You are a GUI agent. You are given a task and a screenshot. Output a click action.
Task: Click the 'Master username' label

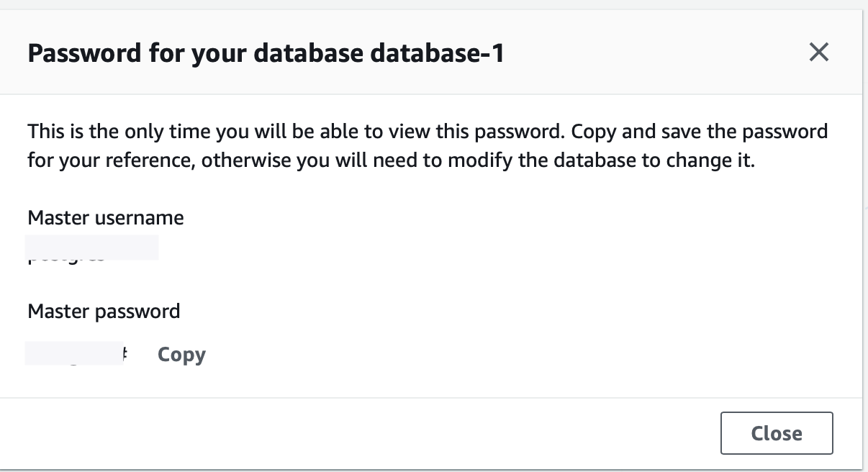106,218
